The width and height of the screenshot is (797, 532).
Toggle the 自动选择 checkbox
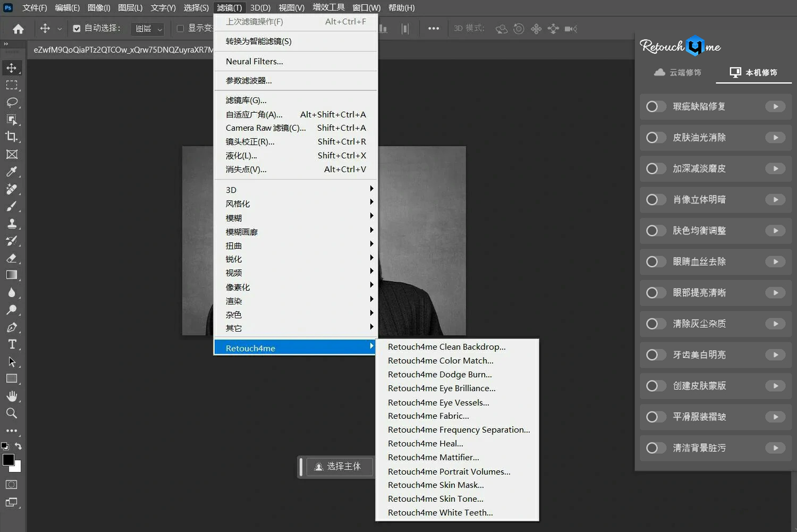tap(77, 29)
